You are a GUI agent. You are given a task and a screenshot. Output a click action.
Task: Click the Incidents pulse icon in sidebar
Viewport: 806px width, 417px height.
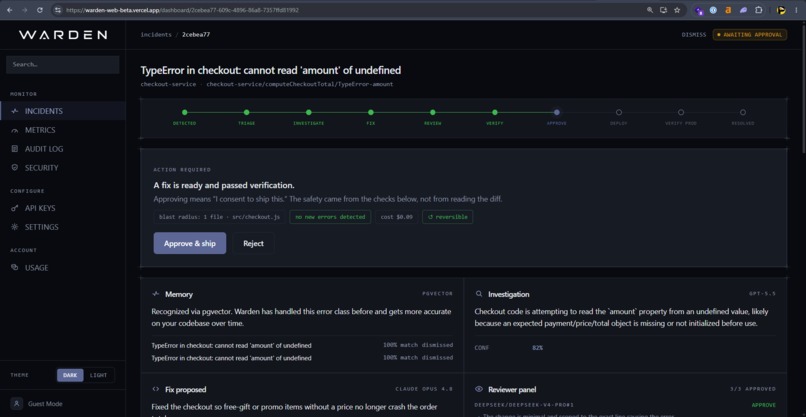click(14, 111)
